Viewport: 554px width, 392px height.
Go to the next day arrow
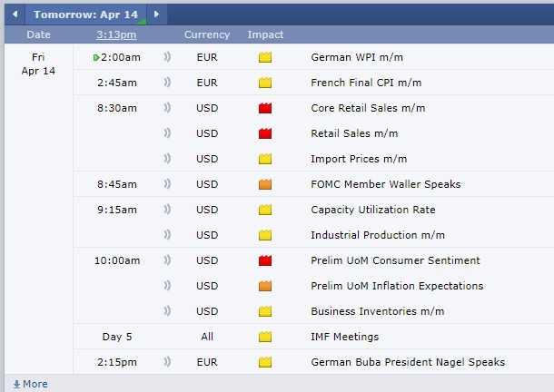click(156, 15)
